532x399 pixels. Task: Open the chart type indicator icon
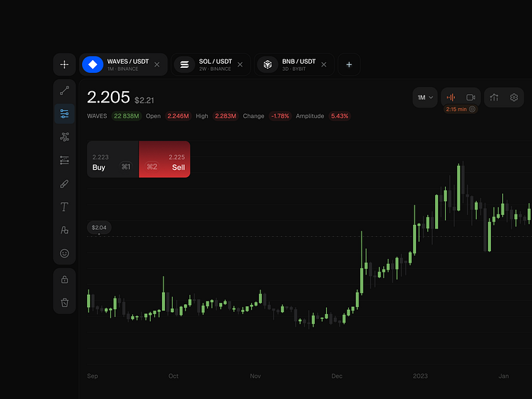click(x=494, y=98)
